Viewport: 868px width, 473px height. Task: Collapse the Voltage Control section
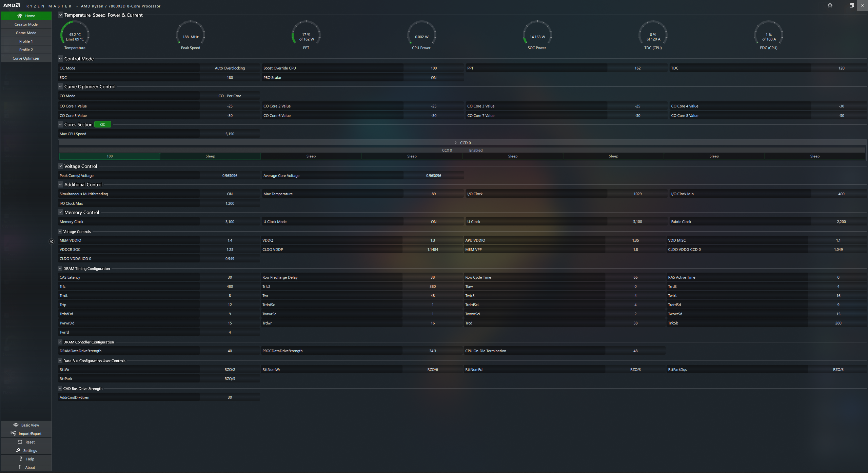pyautogui.click(x=60, y=166)
